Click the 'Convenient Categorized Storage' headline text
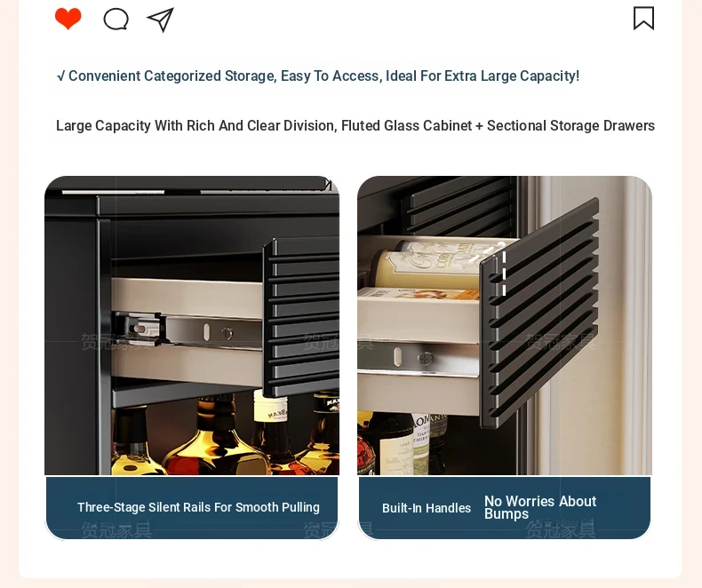Image resolution: width=702 pixels, height=588 pixels. [318, 76]
